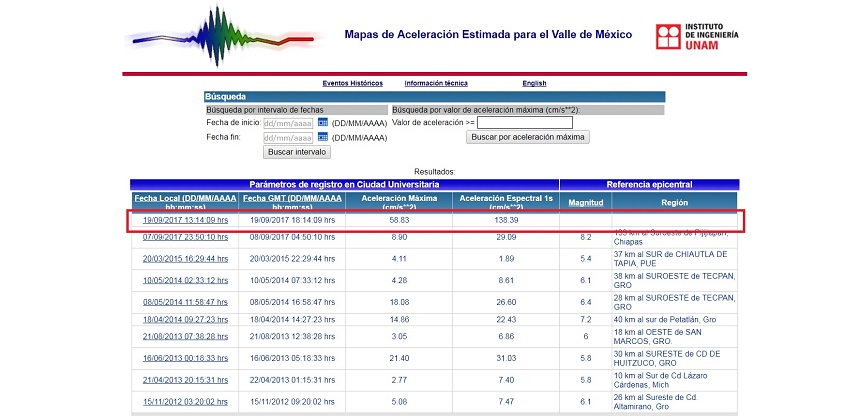This screenshot has height=416, width=860.
Task: Click the seismic waveform banner logo
Action: pyautogui.click(x=222, y=37)
